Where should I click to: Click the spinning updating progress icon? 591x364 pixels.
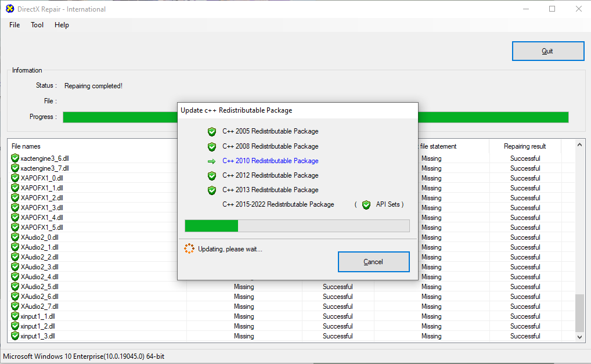189,249
